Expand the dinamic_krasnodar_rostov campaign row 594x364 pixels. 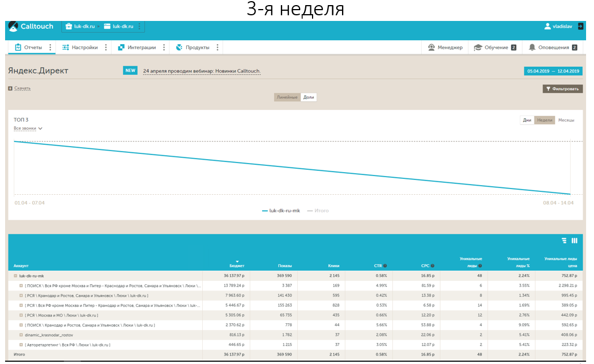pos(21,335)
